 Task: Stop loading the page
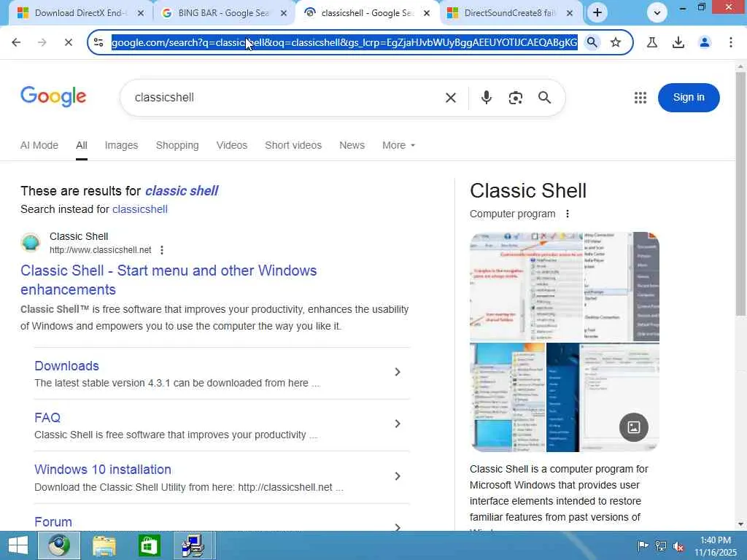[68, 42]
